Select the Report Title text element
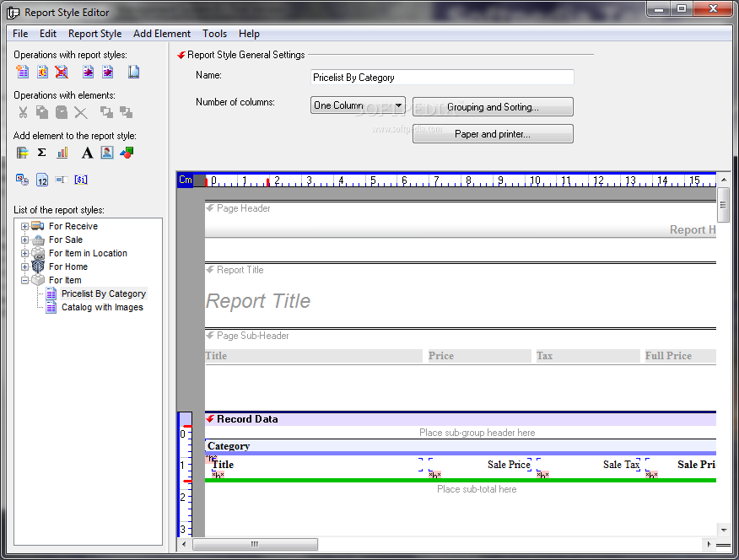 pos(258,301)
